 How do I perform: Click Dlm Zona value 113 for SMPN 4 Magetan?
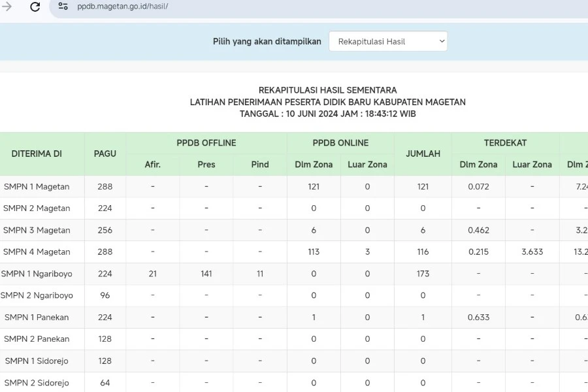point(314,252)
